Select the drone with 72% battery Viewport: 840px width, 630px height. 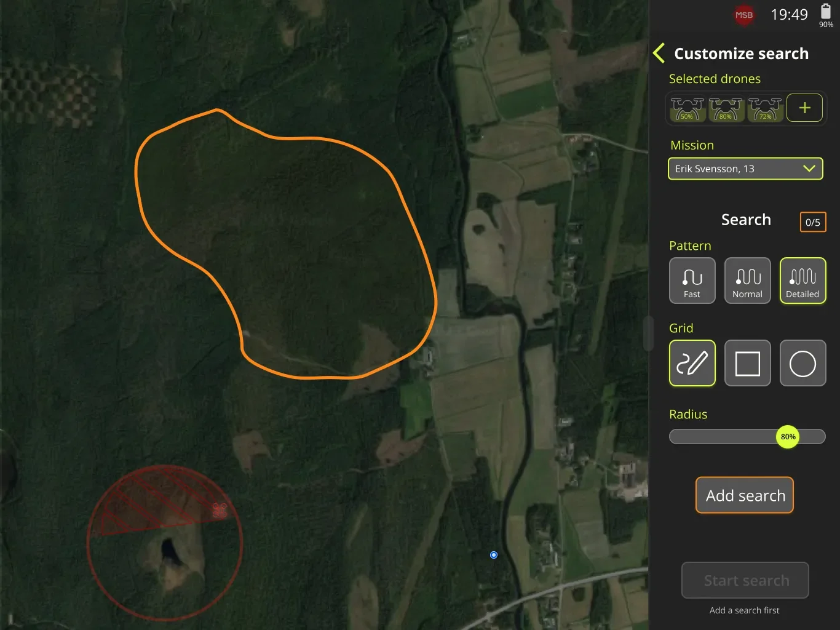point(766,109)
